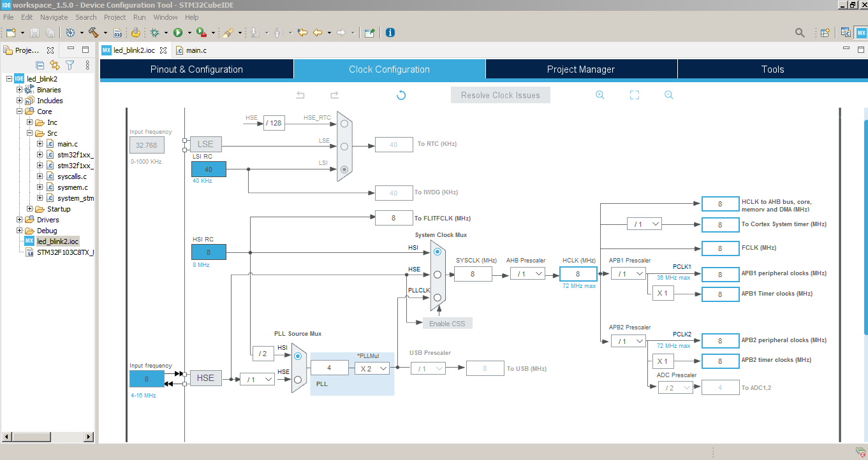Screen dimensions: 868x460
Task: Open the Navigate menu
Action: coord(54,17)
